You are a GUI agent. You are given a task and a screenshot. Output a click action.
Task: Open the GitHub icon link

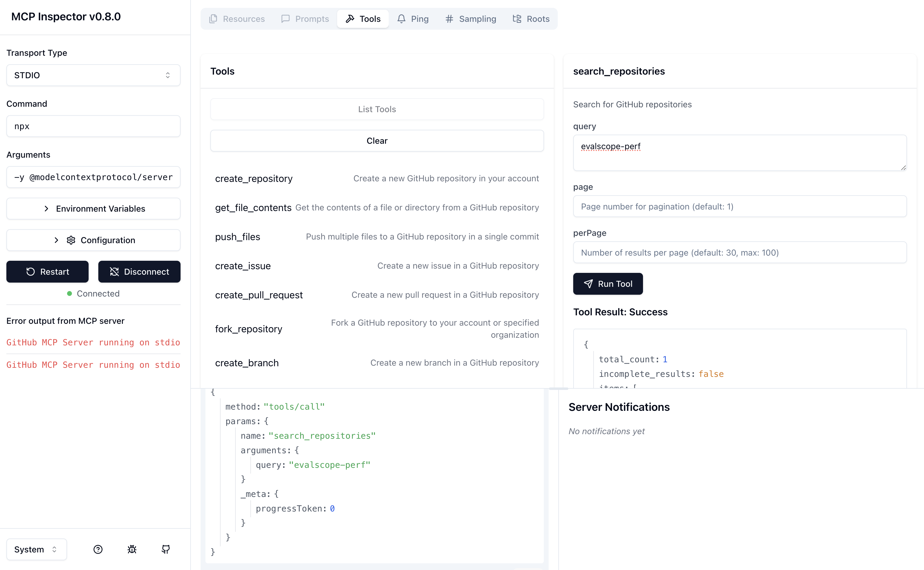pos(166,549)
